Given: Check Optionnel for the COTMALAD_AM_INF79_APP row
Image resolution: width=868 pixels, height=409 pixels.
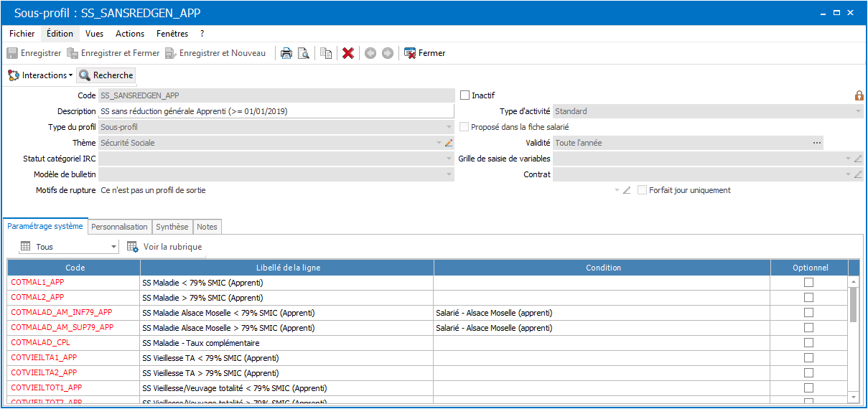Looking at the screenshot, I should click(x=809, y=313).
